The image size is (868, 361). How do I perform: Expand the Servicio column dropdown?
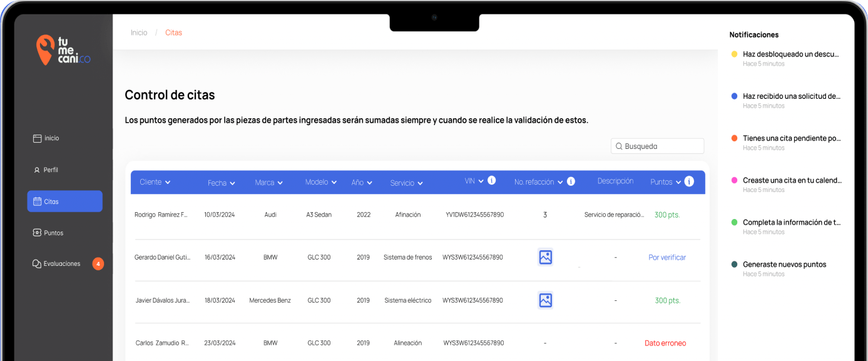click(x=420, y=183)
